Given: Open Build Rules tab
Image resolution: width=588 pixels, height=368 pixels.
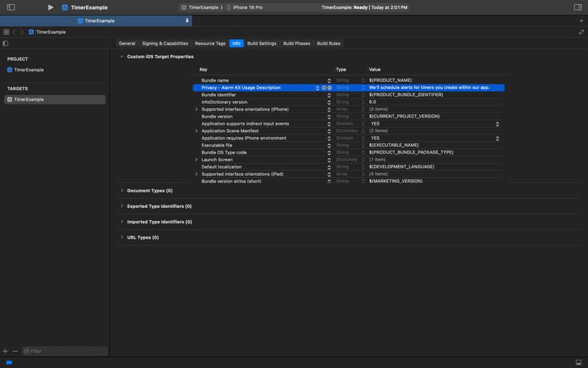Looking at the screenshot, I should 329,44.
